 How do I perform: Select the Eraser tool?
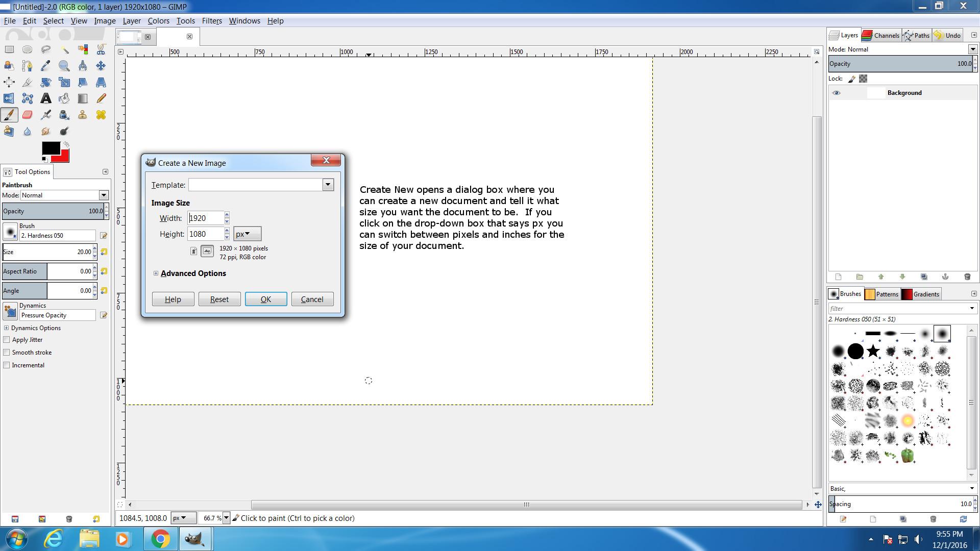[x=28, y=115]
